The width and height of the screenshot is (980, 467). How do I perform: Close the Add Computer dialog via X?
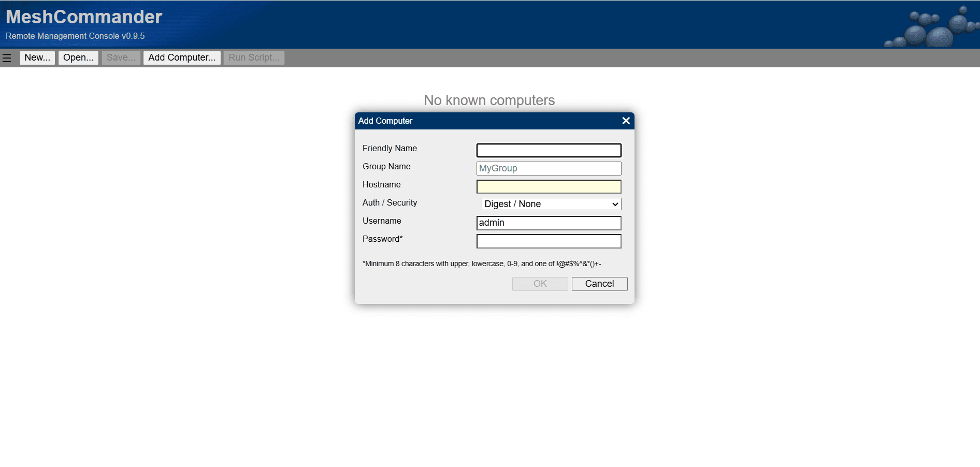point(626,121)
